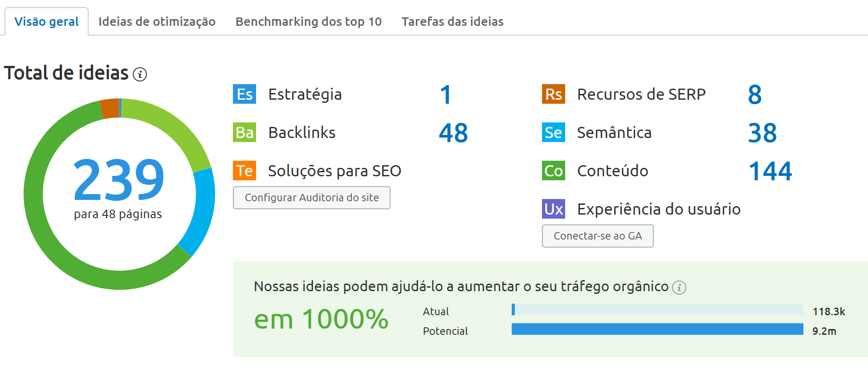Click the Conectar-se ao GA button
Screen dimensions: 868x374
click(x=598, y=236)
